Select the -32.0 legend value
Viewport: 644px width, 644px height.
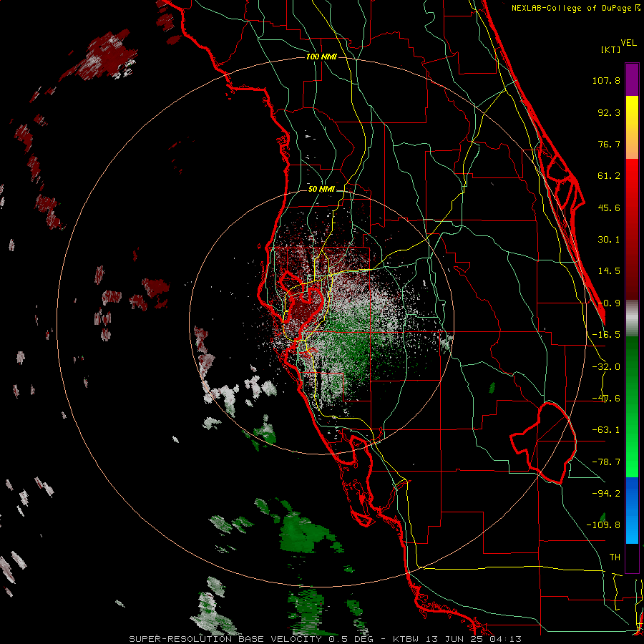tap(606, 367)
